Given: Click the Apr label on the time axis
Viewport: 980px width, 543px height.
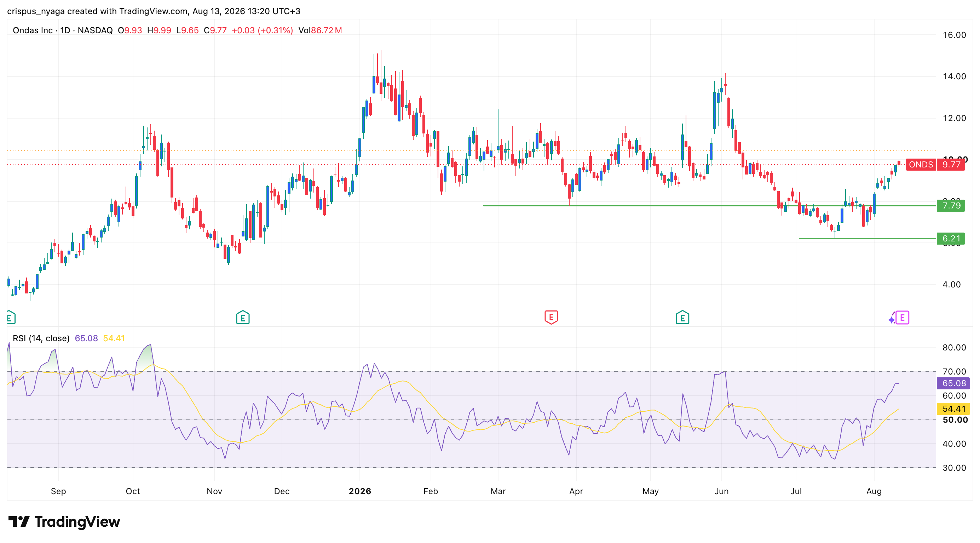Looking at the screenshot, I should pyautogui.click(x=576, y=491).
